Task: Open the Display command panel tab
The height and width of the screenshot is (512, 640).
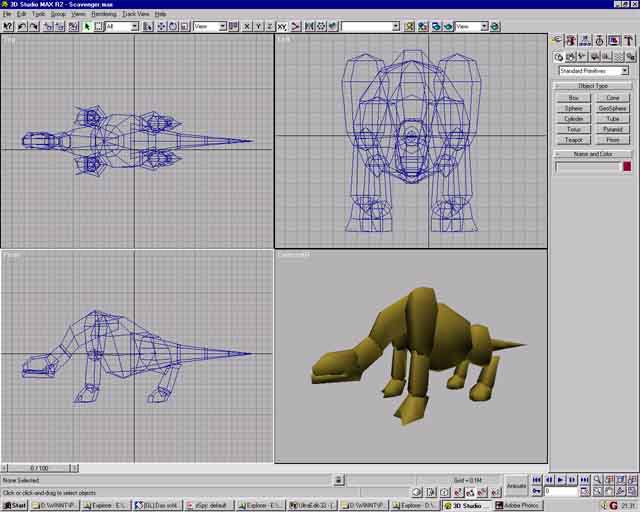Action: point(614,41)
